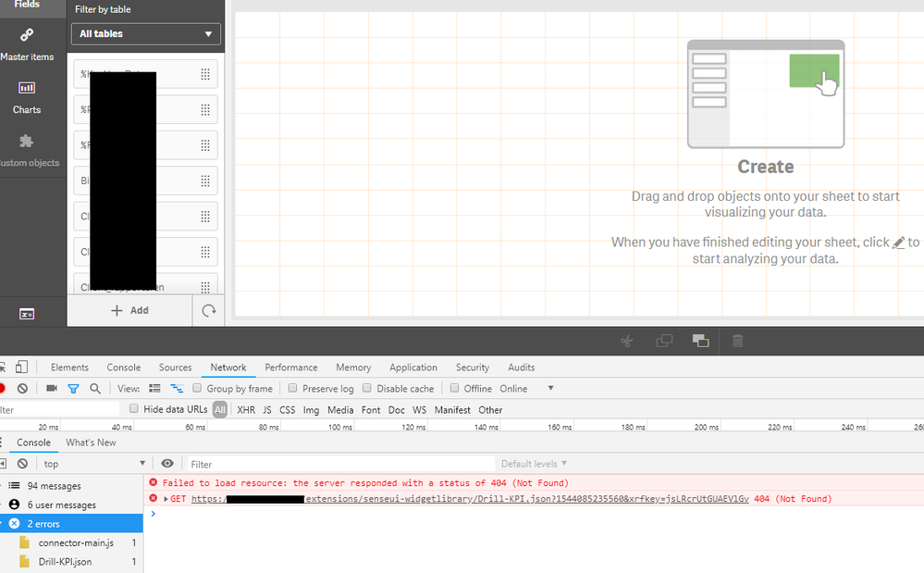This screenshot has width=924, height=573.
Task: Filter requests by XHR
Action: (246, 410)
